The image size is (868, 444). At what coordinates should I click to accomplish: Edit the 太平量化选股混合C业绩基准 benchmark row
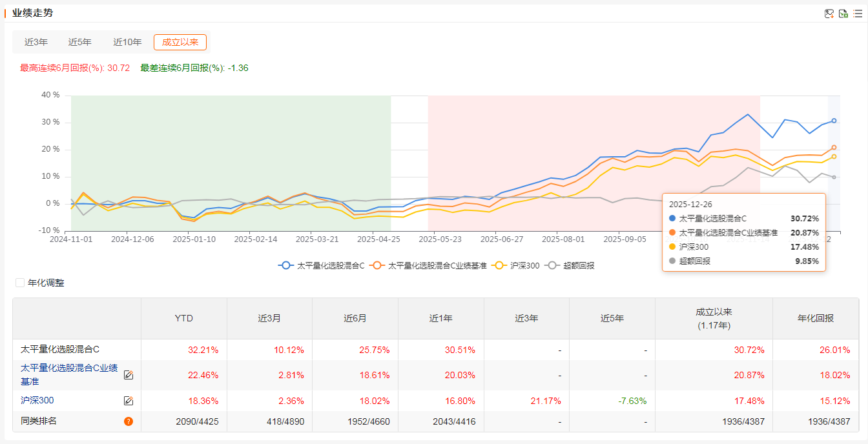pyautogui.click(x=129, y=375)
